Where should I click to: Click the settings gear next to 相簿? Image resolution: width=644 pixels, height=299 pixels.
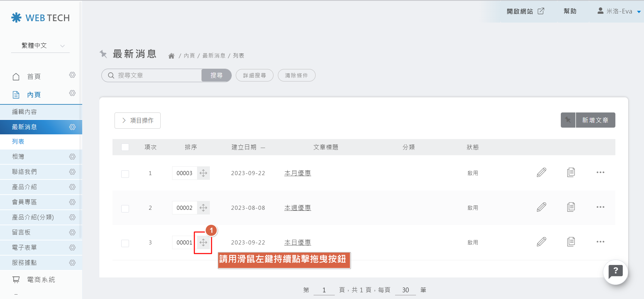point(72,157)
